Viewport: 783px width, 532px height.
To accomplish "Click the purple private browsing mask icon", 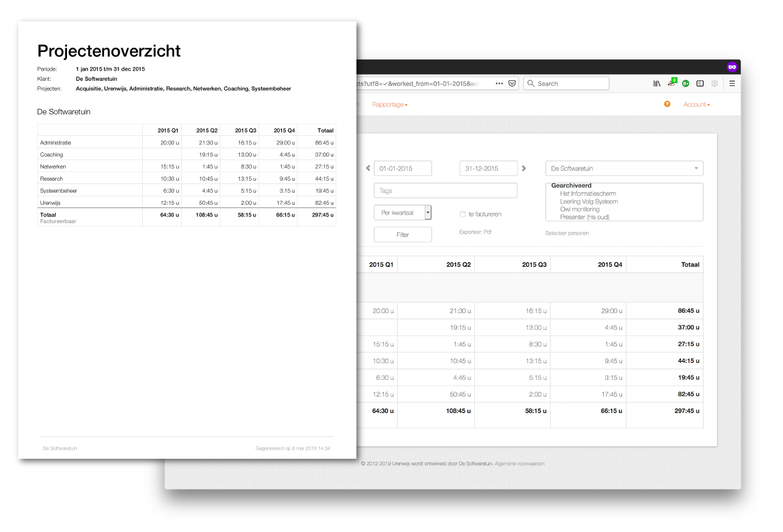I will tap(732, 67).
